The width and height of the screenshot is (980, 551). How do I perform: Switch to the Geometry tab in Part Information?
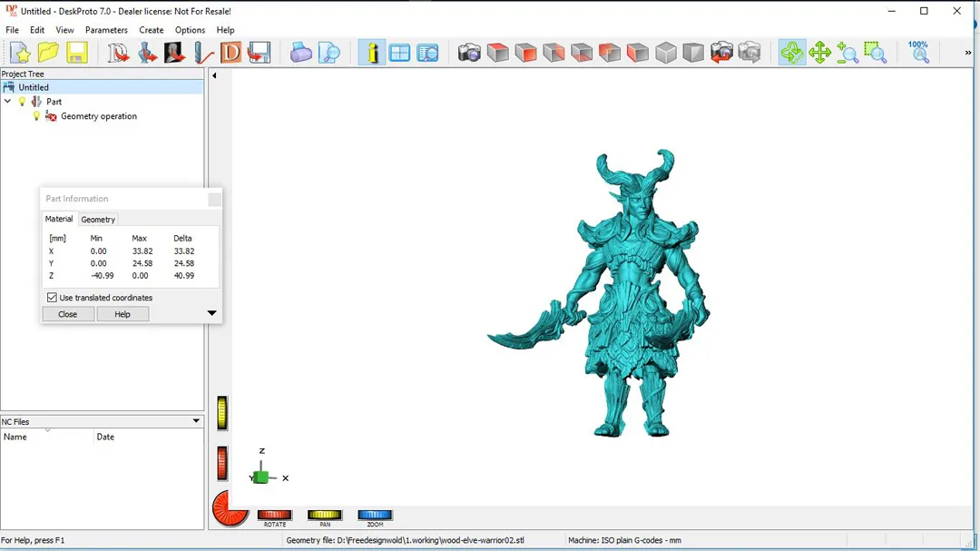[98, 220]
